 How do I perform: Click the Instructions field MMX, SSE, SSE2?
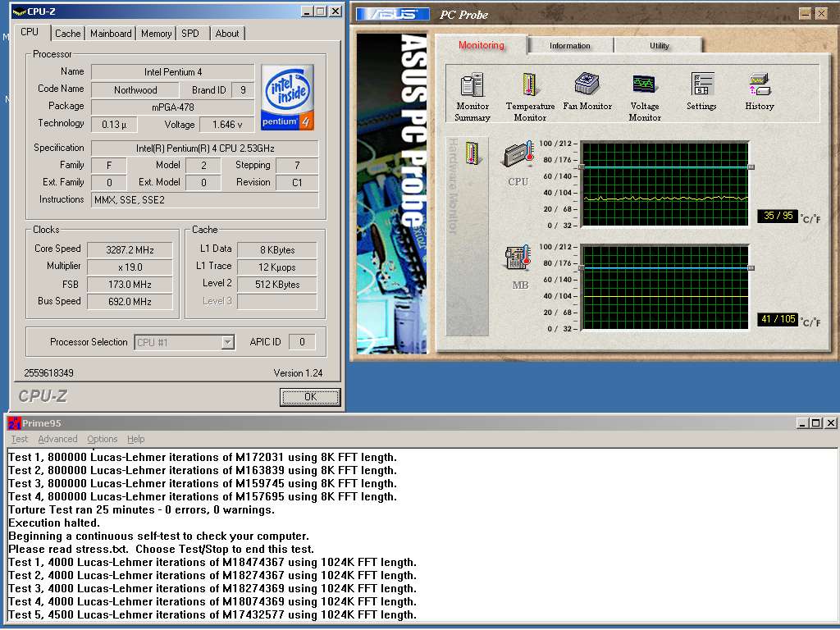coord(204,200)
